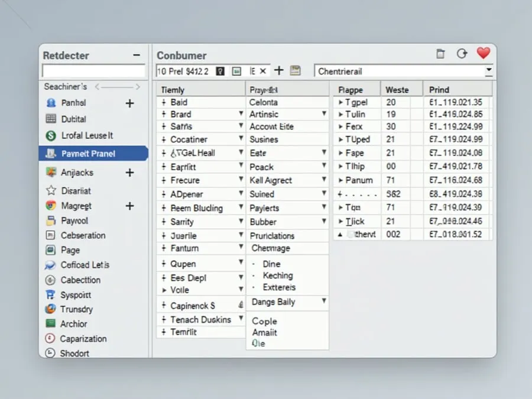Click the Shodort clock icon
The height and width of the screenshot is (399, 532).
pos(50,353)
